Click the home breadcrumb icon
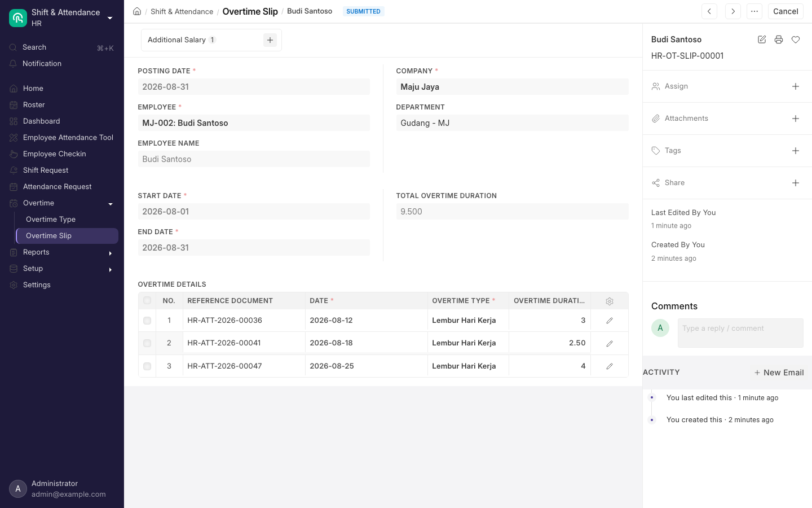This screenshot has width=812, height=508. point(137,11)
